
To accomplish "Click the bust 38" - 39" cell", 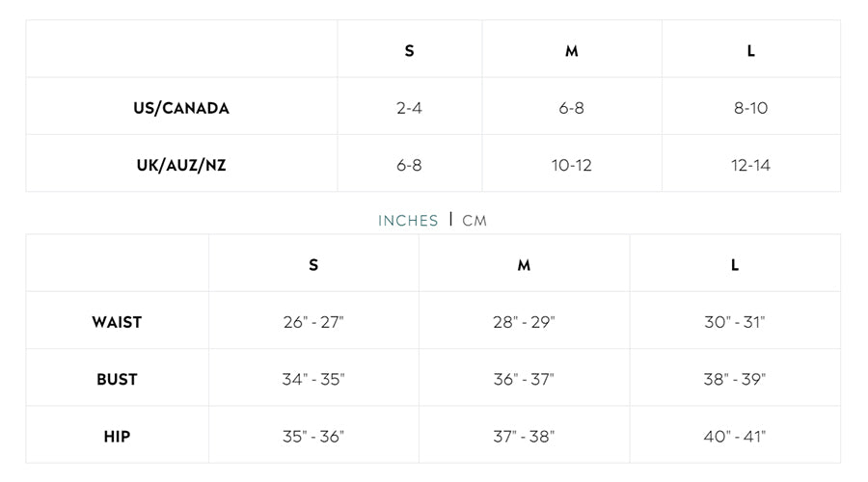I will coord(735,379).
